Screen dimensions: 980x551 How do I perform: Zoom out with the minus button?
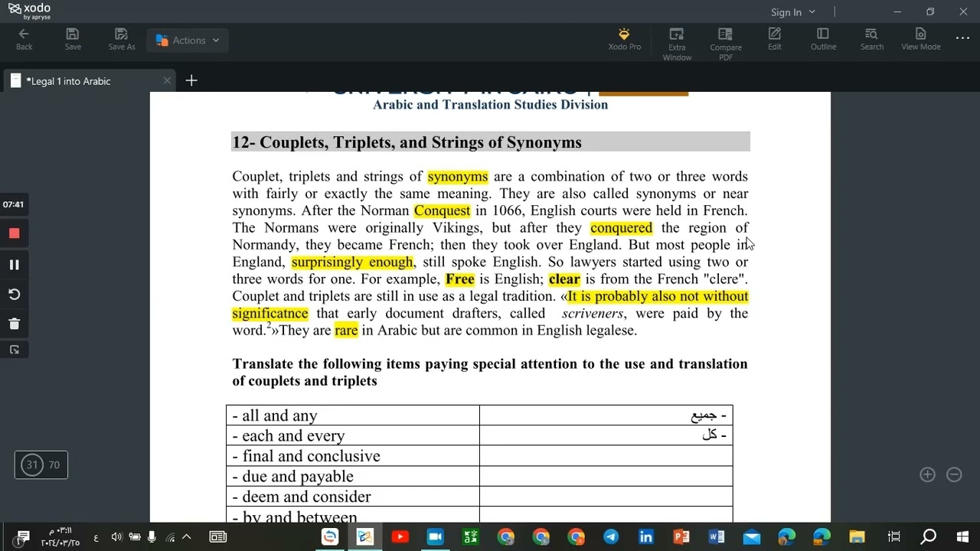pyautogui.click(x=954, y=474)
